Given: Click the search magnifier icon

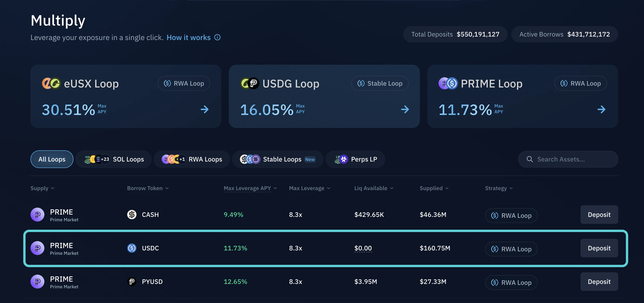Looking at the screenshot, I should (530, 159).
